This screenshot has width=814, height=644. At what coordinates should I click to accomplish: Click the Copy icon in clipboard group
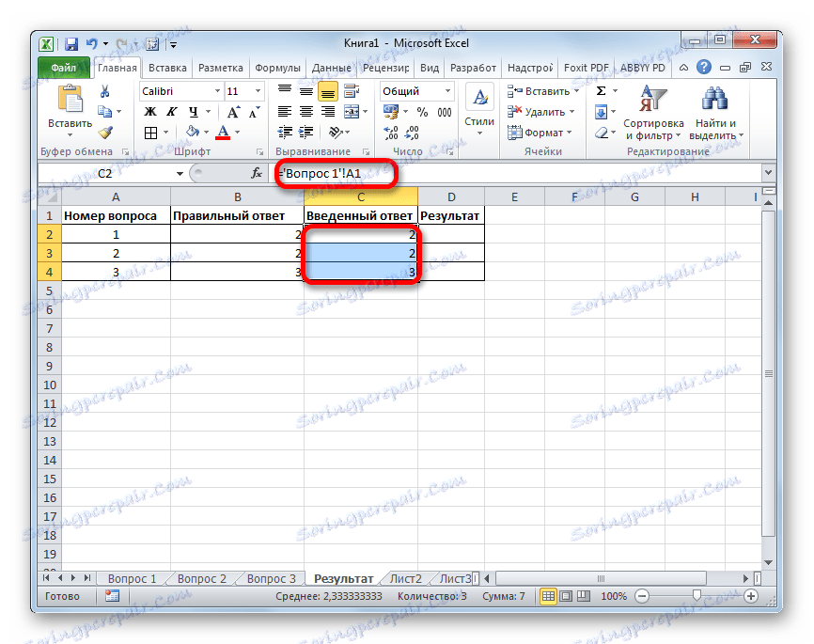coord(104,112)
